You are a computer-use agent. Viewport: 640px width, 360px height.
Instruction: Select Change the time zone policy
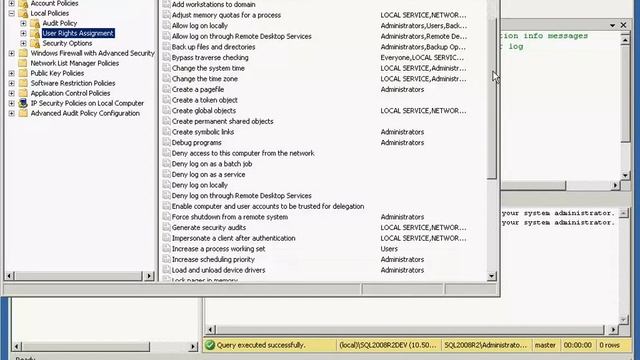[x=204, y=79]
